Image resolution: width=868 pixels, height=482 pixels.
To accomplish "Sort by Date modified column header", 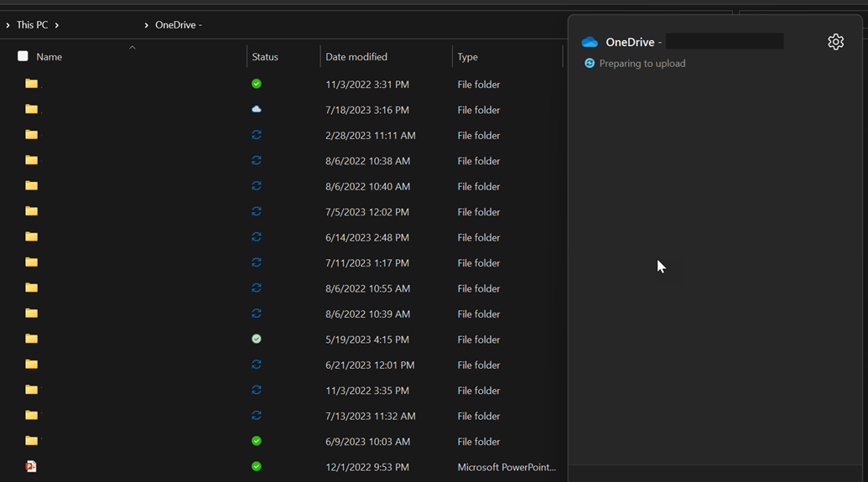I will coord(356,57).
